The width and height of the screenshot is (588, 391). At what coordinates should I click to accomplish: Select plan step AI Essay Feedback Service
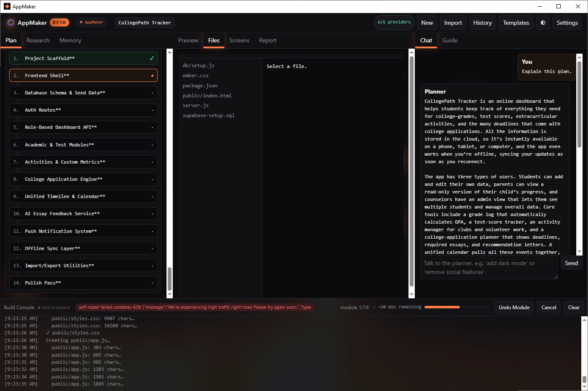[x=83, y=214]
